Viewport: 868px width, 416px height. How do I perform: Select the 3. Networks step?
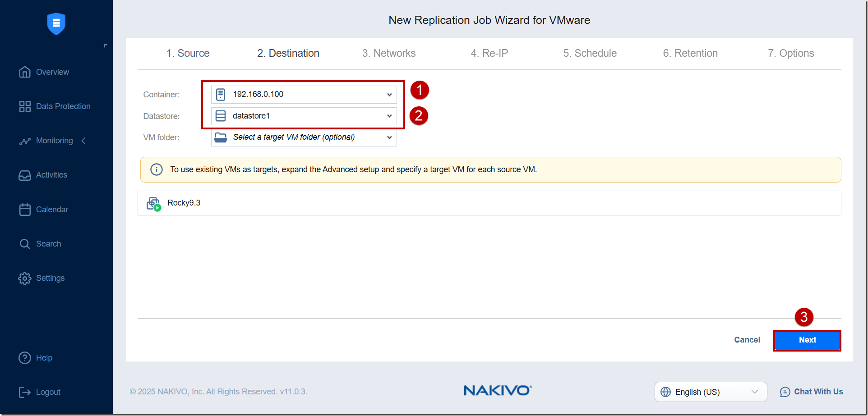coord(389,53)
